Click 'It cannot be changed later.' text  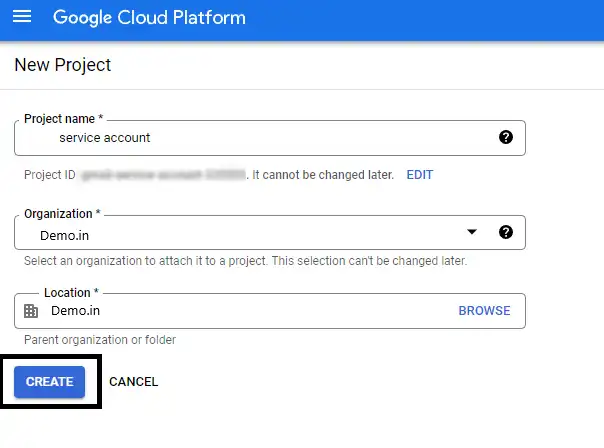click(323, 175)
